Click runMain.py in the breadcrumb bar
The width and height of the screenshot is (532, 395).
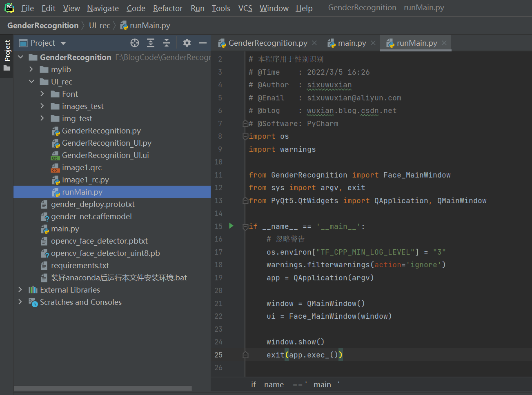point(145,25)
